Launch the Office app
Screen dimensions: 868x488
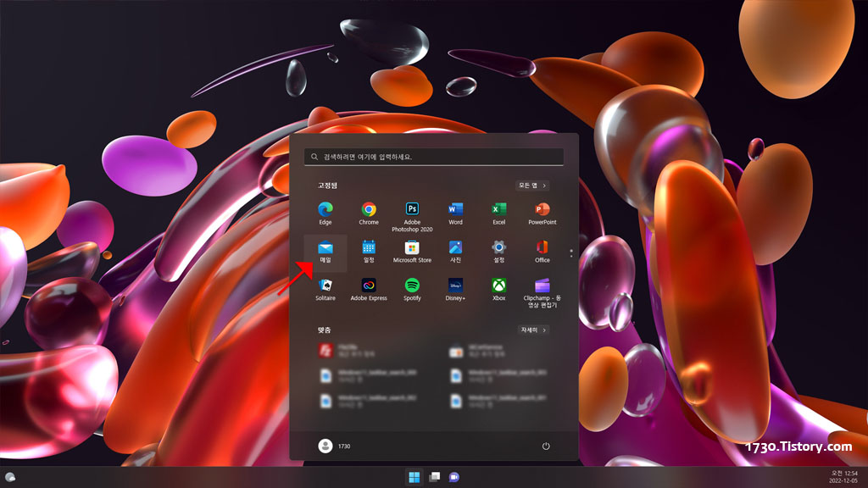[542, 252]
